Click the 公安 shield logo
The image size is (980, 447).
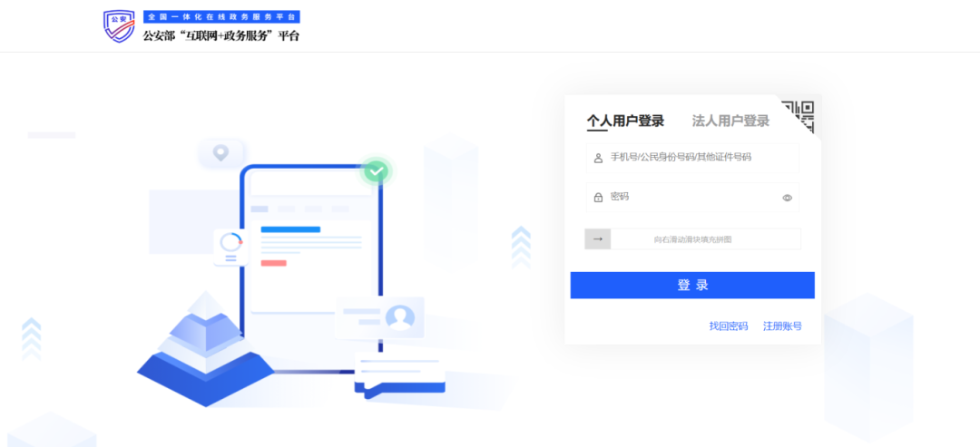[119, 26]
